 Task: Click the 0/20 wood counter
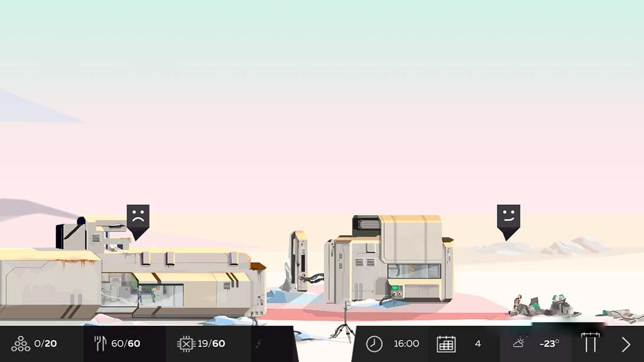[x=45, y=344]
